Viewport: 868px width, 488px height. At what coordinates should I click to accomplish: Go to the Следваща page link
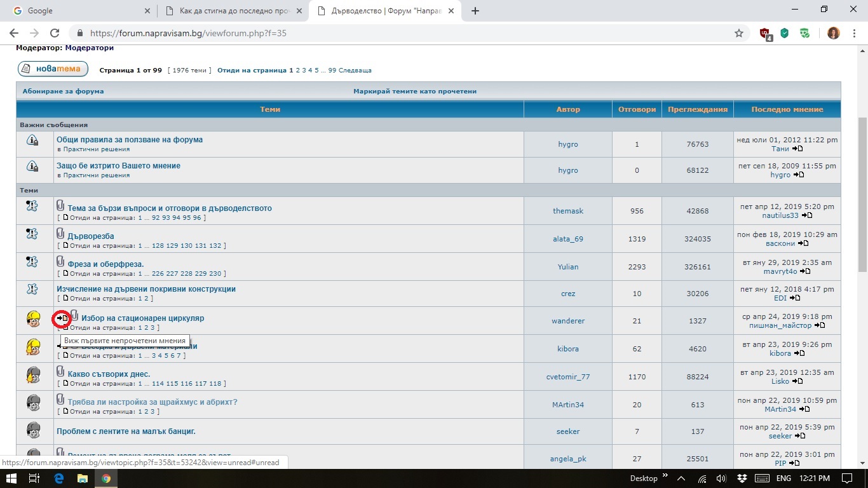pos(355,71)
